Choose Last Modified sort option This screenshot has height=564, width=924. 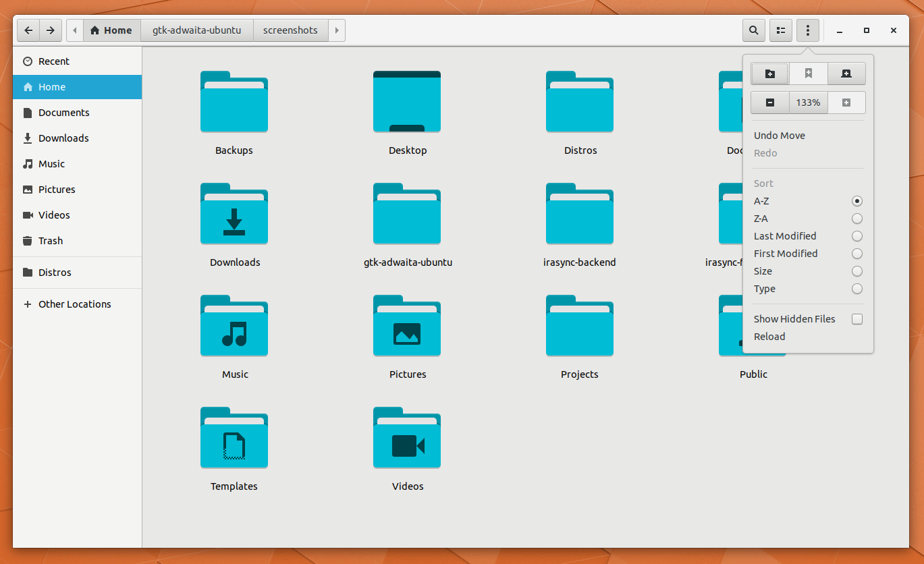(857, 236)
